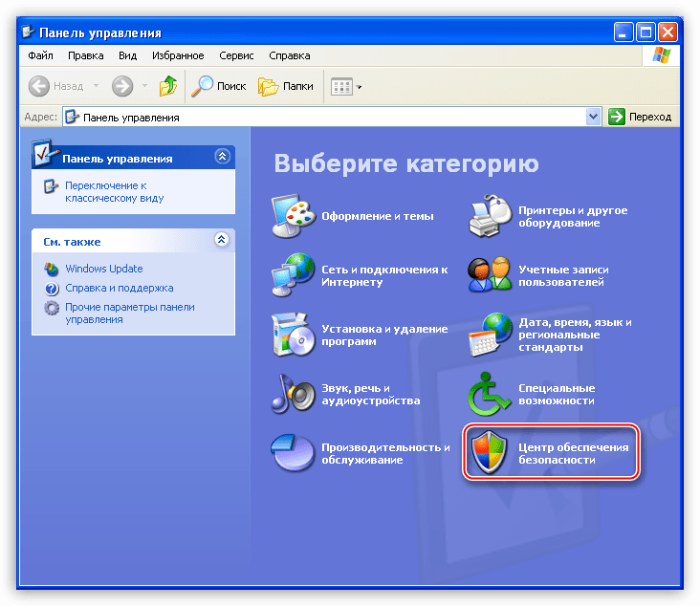Open the Views mode toolbar button
Viewport: 700px width, 606px height.
tap(346, 87)
